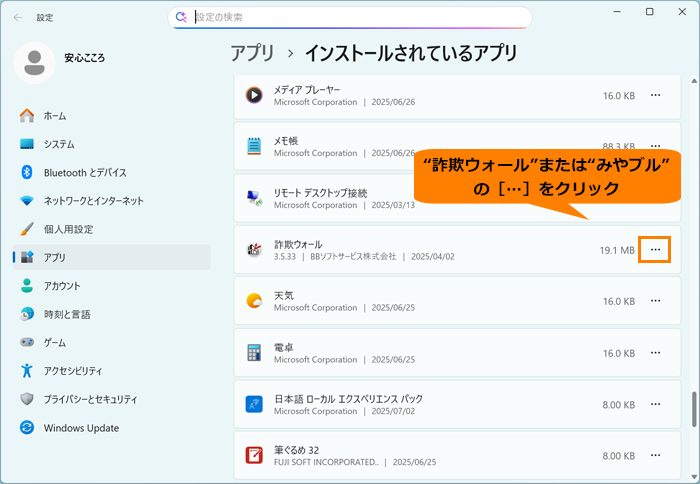The height and width of the screenshot is (484, 700).
Task: Click インストールされているアプリ breadcrumb heading
Action: click(x=411, y=53)
